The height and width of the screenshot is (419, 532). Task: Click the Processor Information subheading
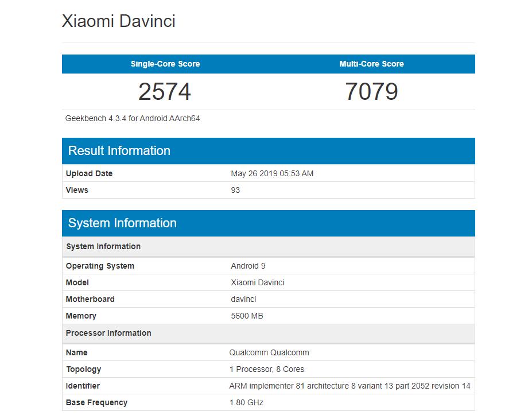click(269, 333)
